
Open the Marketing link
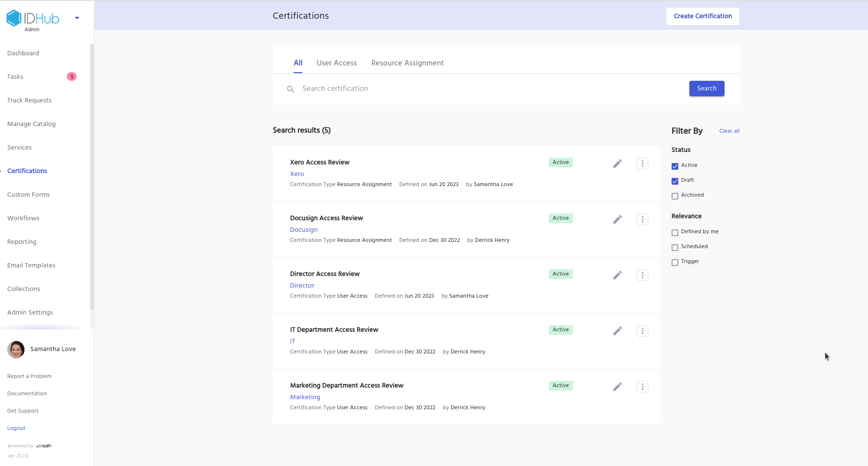pyautogui.click(x=305, y=397)
